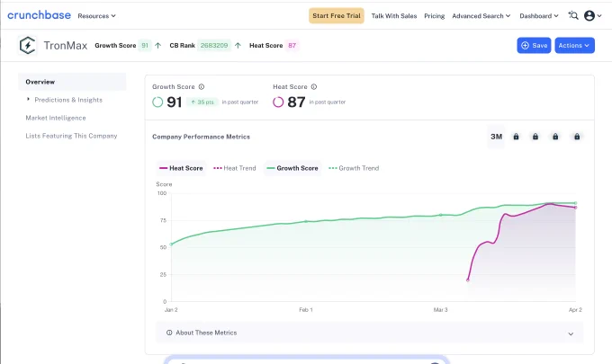Click the Apr 2 axis label
612x364 pixels.
pyautogui.click(x=575, y=310)
